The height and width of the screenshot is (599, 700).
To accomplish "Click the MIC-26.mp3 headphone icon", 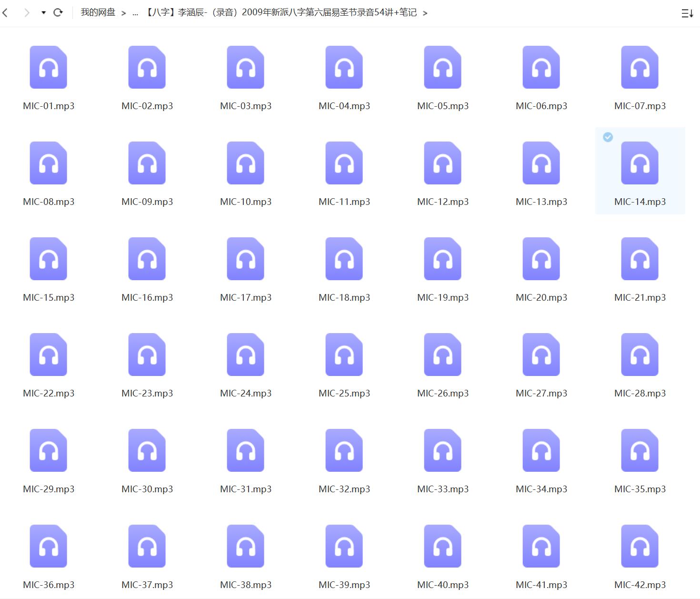I will tap(443, 355).
